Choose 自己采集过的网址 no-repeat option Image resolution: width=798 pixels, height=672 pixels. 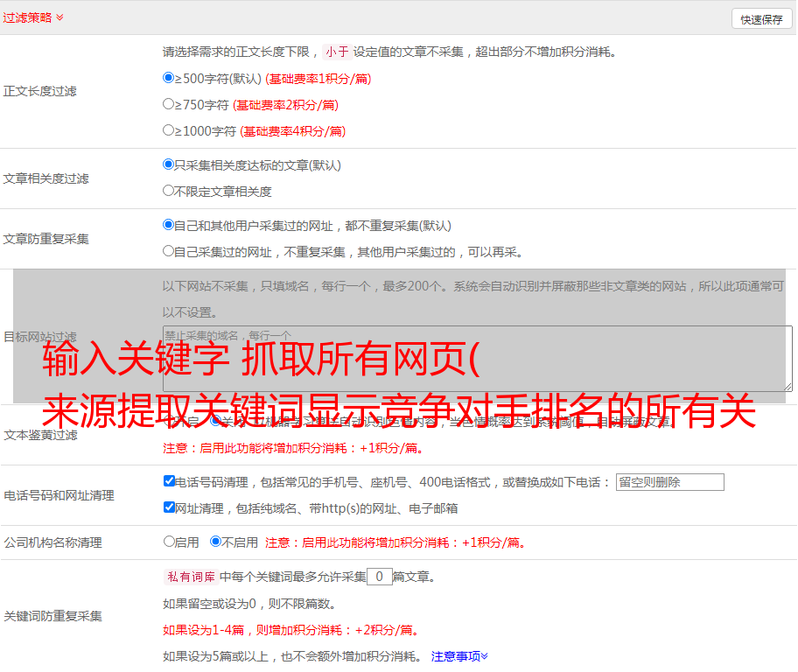click(x=169, y=251)
